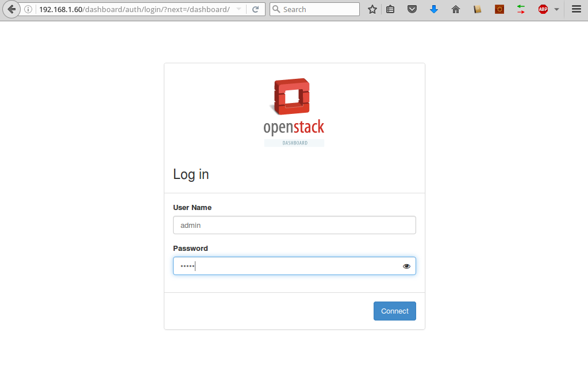Click the 'User Name' label
Image resolution: width=588 pixels, height=370 pixels.
(193, 208)
